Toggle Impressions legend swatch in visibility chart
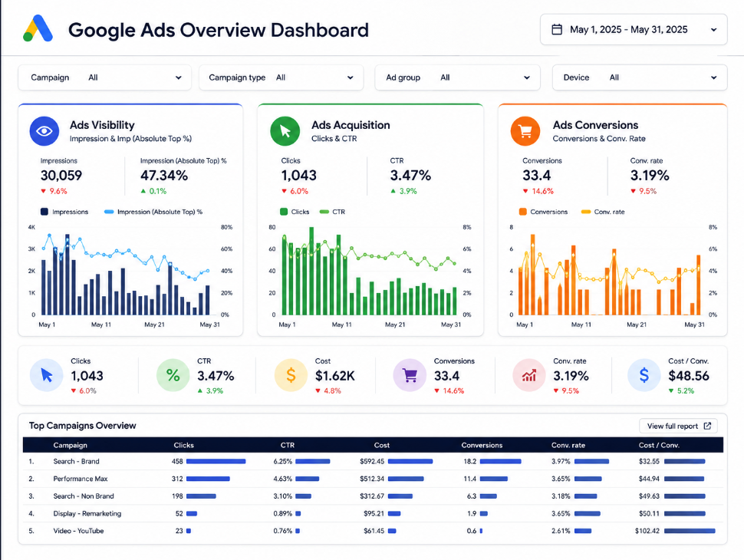 click(x=44, y=212)
